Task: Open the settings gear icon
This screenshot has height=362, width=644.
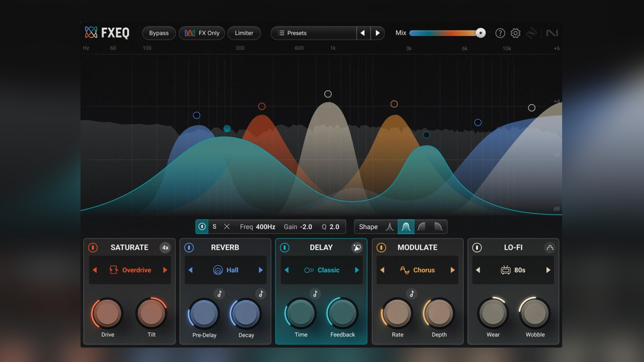Action: pyautogui.click(x=516, y=33)
